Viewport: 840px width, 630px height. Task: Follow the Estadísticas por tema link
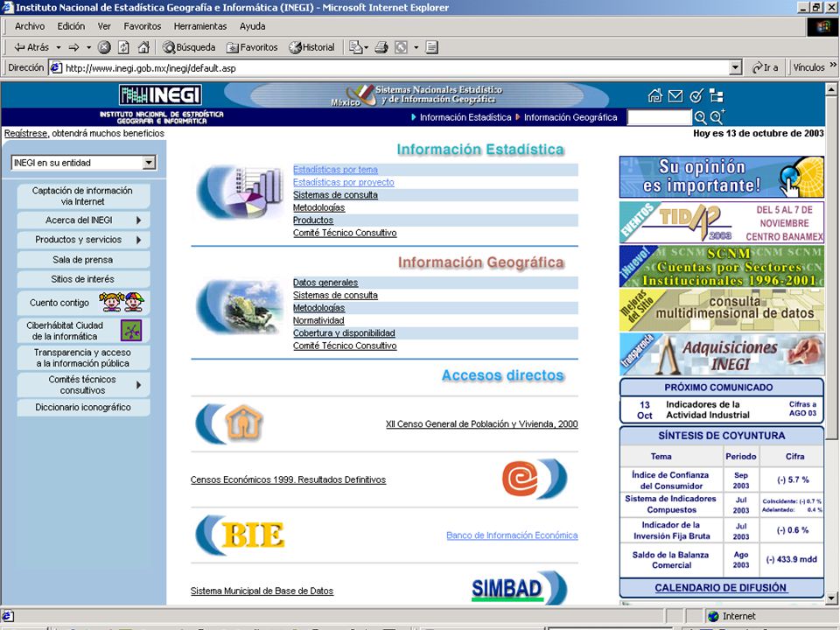pos(335,170)
